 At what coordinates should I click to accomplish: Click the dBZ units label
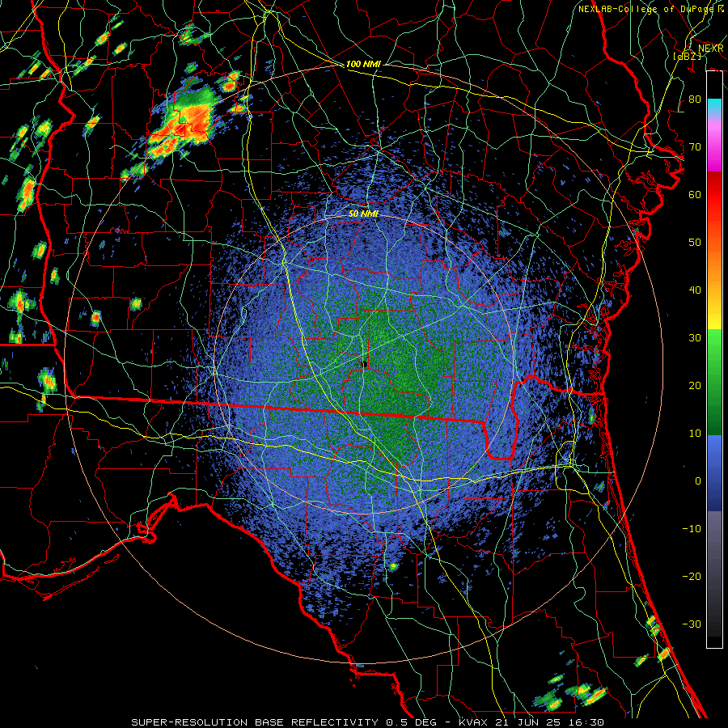[x=687, y=57]
